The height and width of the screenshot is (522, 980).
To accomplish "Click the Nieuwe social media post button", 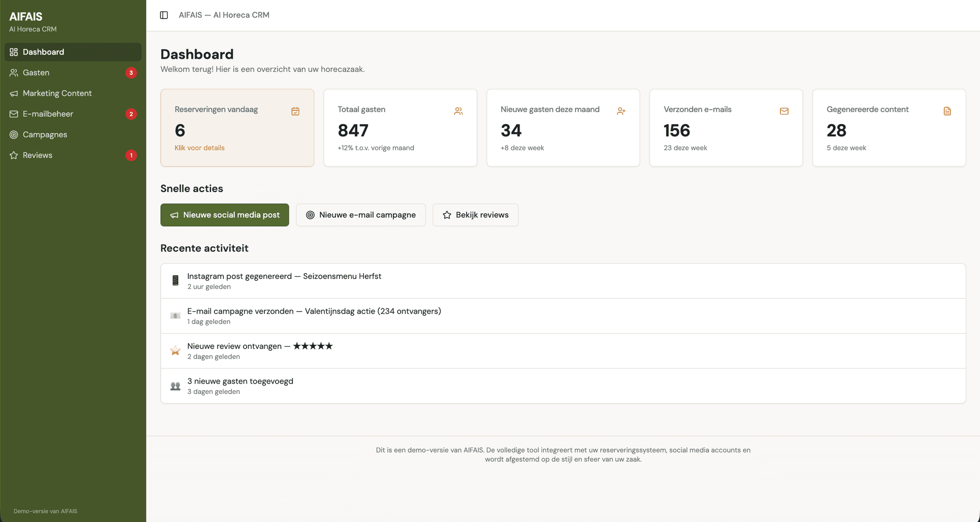I will pyautogui.click(x=225, y=215).
